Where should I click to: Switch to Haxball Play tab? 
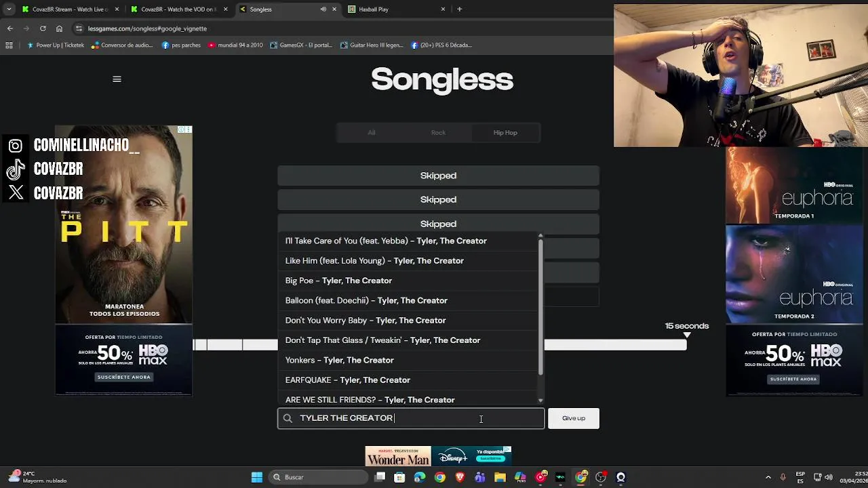(397, 9)
